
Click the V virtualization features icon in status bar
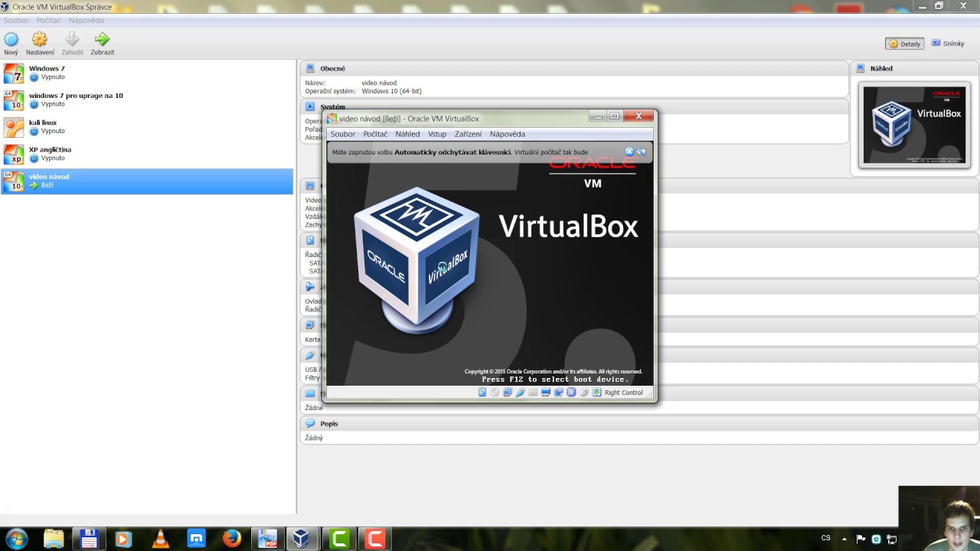[x=571, y=393]
